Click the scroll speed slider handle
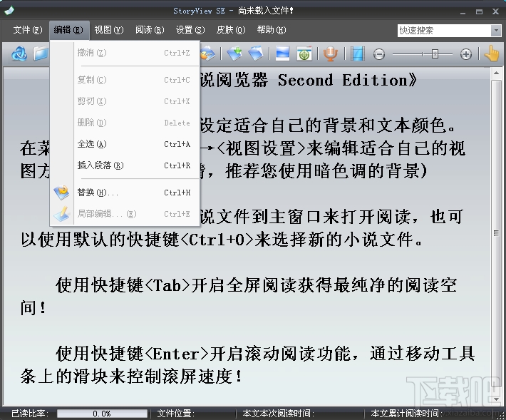This screenshot has height=420, width=506. pyautogui.click(x=433, y=54)
